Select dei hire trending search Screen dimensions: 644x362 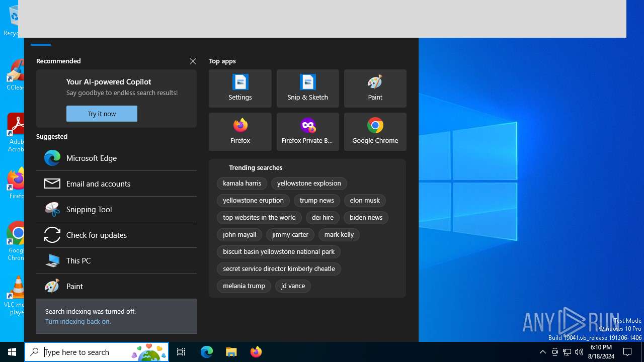click(x=323, y=218)
